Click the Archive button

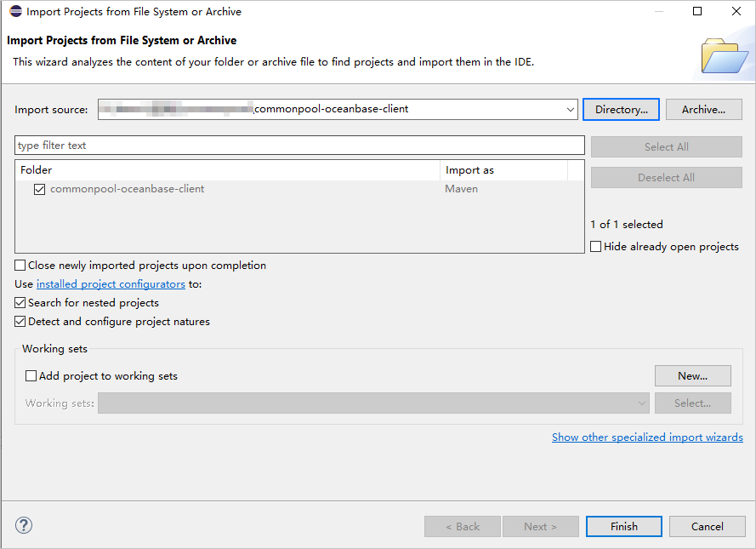(x=703, y=110)
